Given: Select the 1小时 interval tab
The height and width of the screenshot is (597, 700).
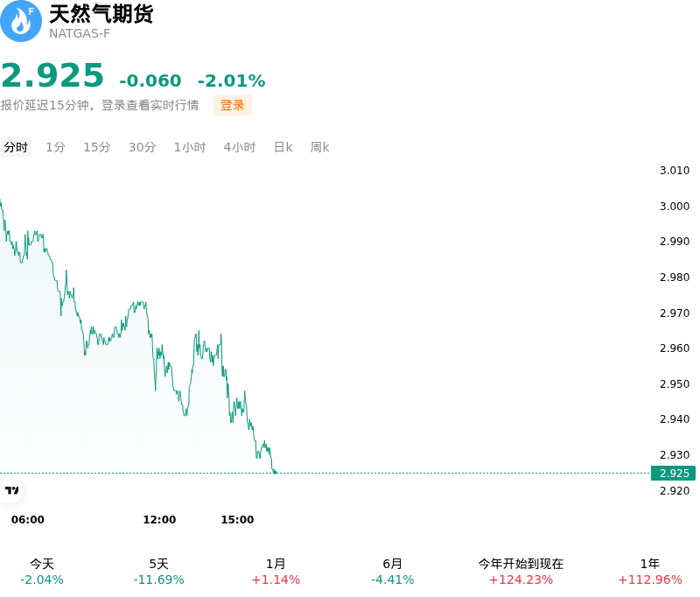Looking at the screenshot, I should [x=190, y=147].
